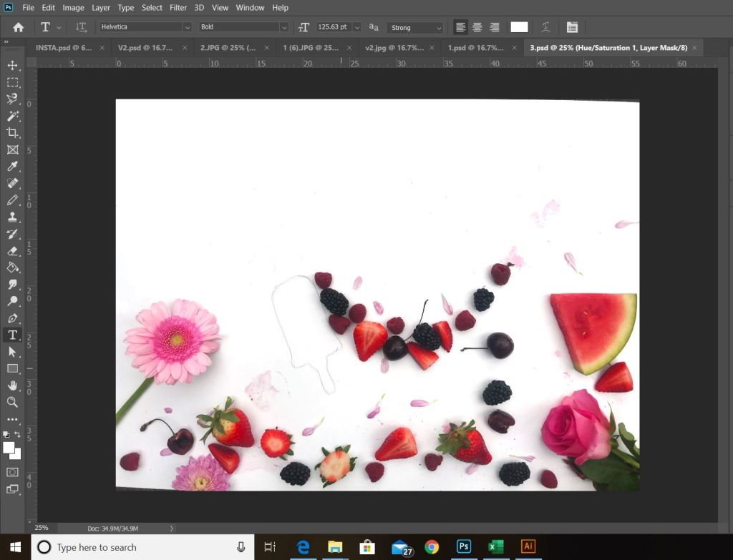Open the Filter menu
This screenshot has height=560, width=733.
(x=178, y=8)
